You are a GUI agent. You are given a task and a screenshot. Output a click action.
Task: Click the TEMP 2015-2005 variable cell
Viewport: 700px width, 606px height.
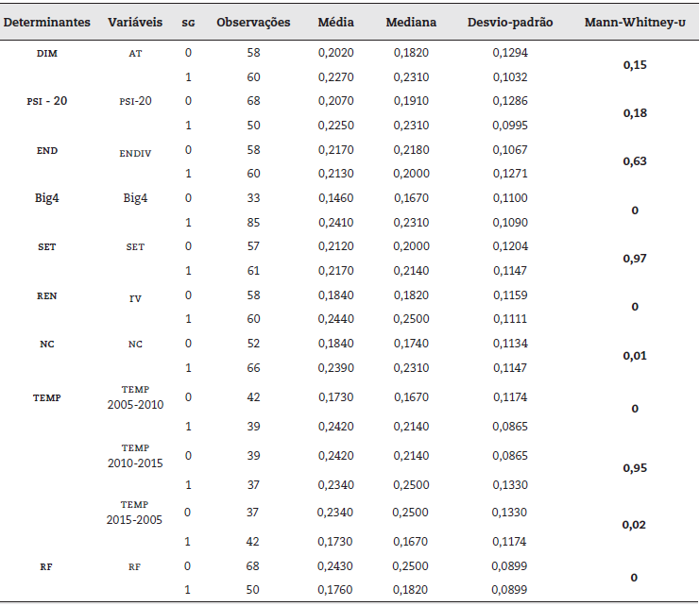(135, 513)
